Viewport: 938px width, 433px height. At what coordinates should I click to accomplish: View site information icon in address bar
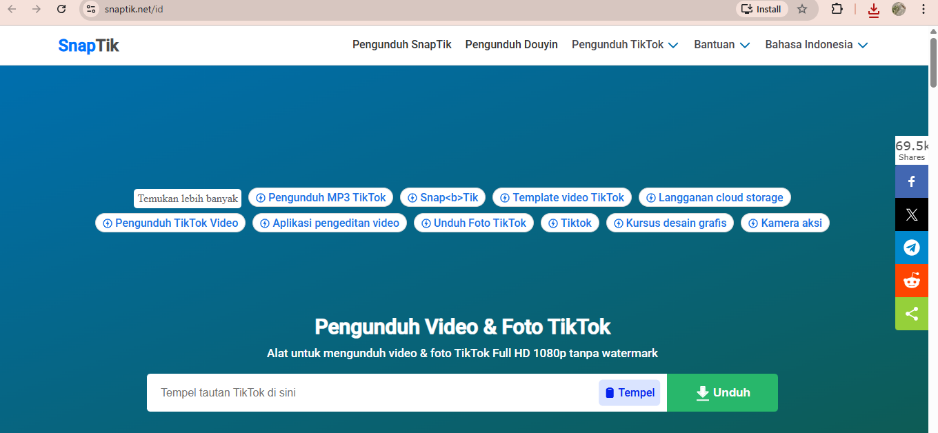pyautogui.click(x=91, y=9)
